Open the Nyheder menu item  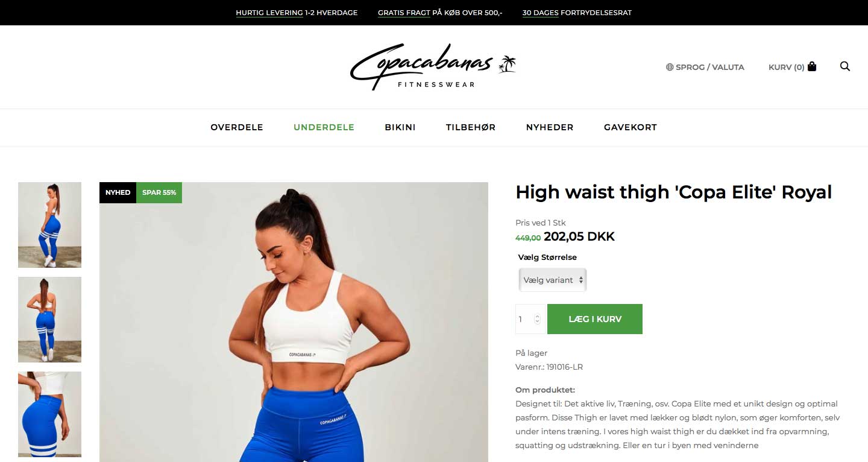(x=550, y=127)
